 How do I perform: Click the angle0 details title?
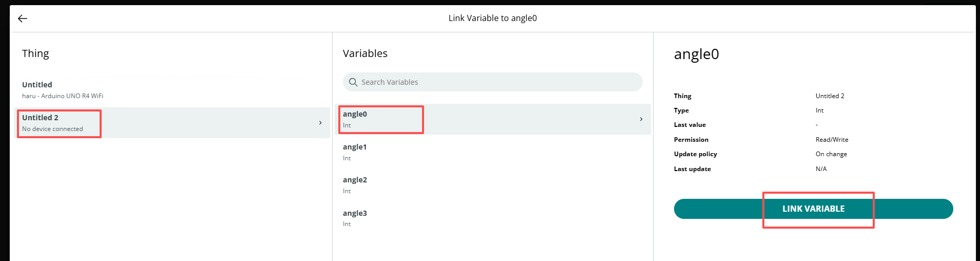[696, 54]
